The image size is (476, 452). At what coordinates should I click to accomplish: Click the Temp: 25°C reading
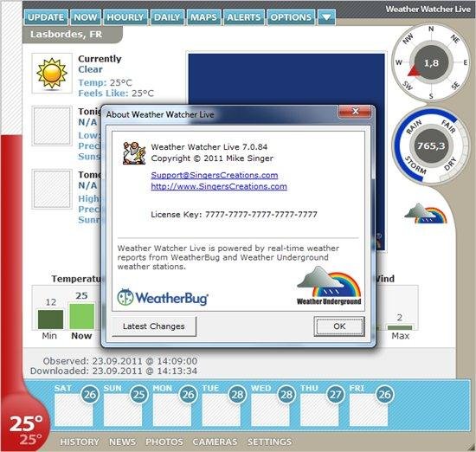click(105, 82)
